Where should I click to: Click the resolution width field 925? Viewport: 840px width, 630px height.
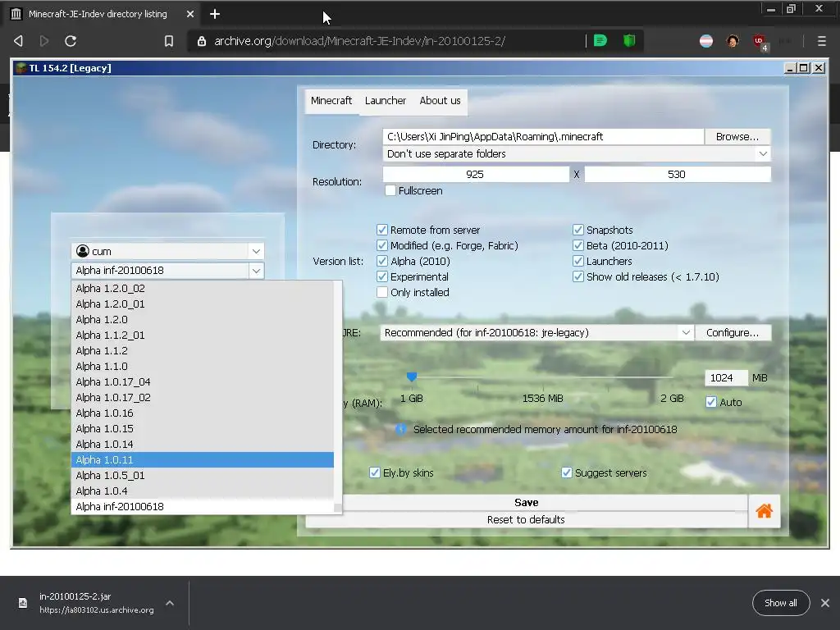click(476, 174)
